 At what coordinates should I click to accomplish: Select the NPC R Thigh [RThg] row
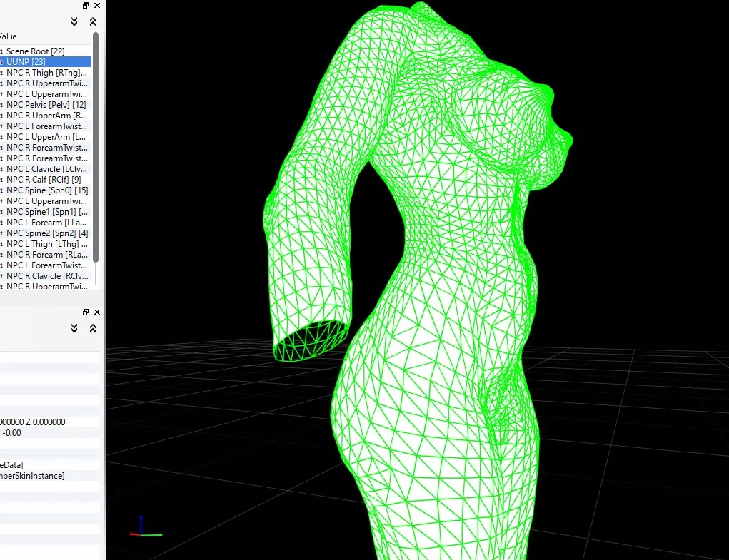(x=46, y=73)
